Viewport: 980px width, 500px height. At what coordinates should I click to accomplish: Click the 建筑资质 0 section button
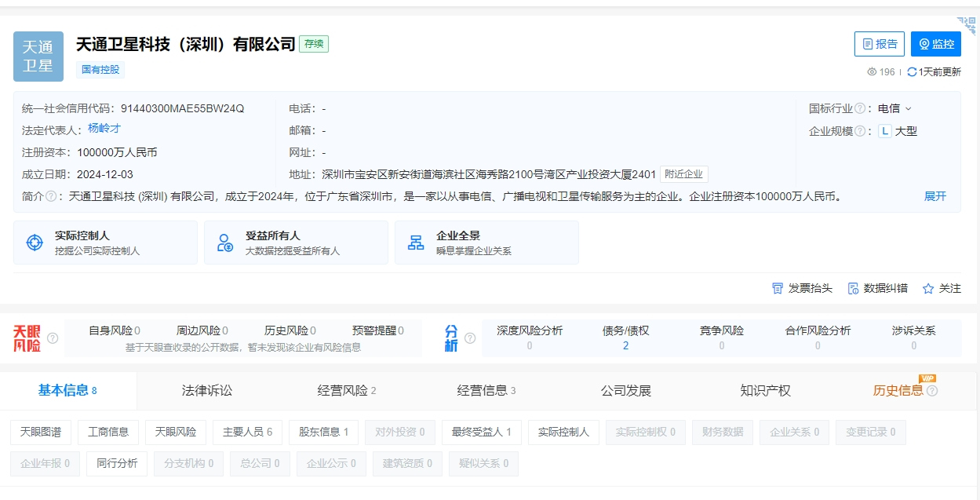[x=407, y=464]
